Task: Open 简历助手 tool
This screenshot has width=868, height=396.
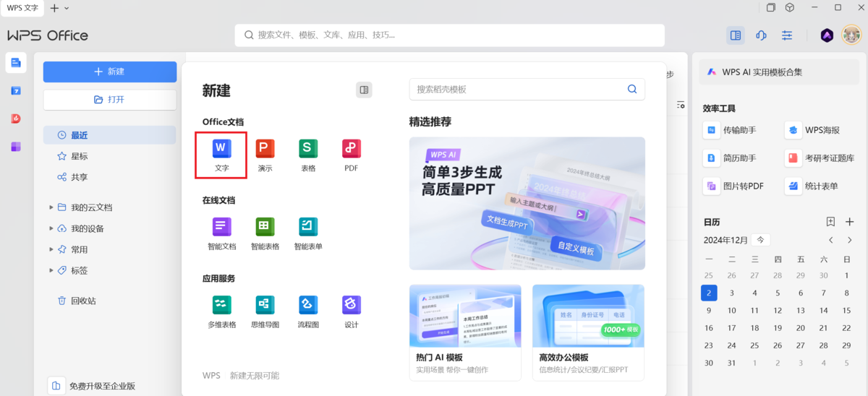Action: pos(730,158)
